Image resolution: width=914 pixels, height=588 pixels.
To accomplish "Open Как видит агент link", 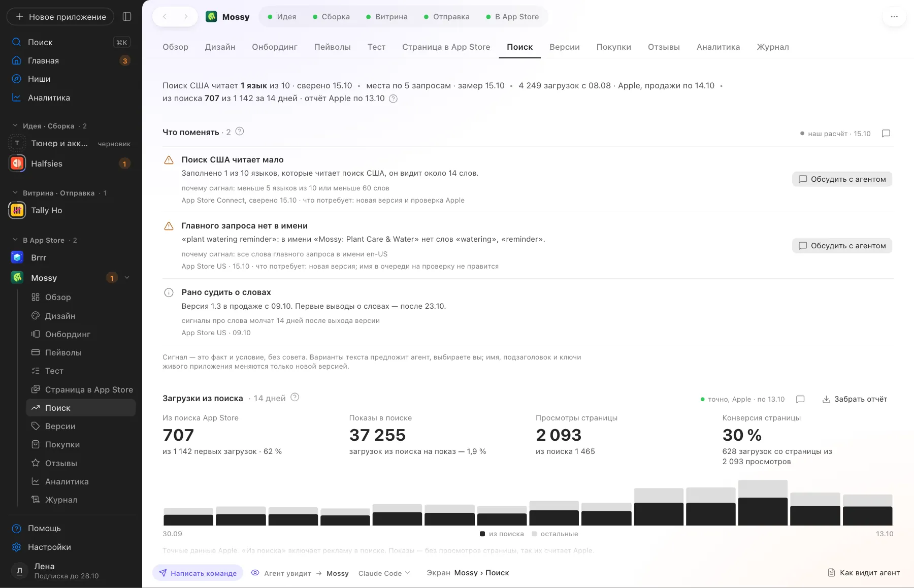I will (864, 573).
